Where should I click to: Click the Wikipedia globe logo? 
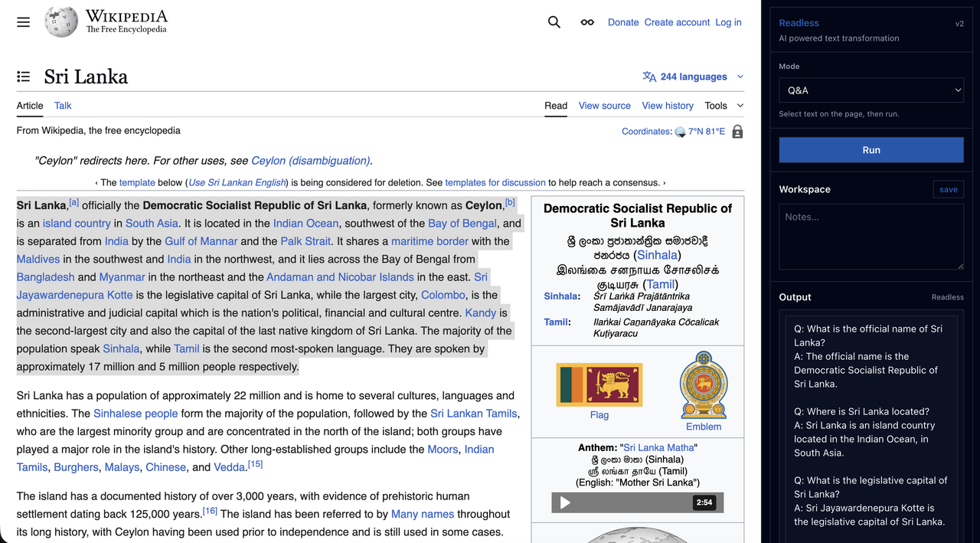[61, 22]
